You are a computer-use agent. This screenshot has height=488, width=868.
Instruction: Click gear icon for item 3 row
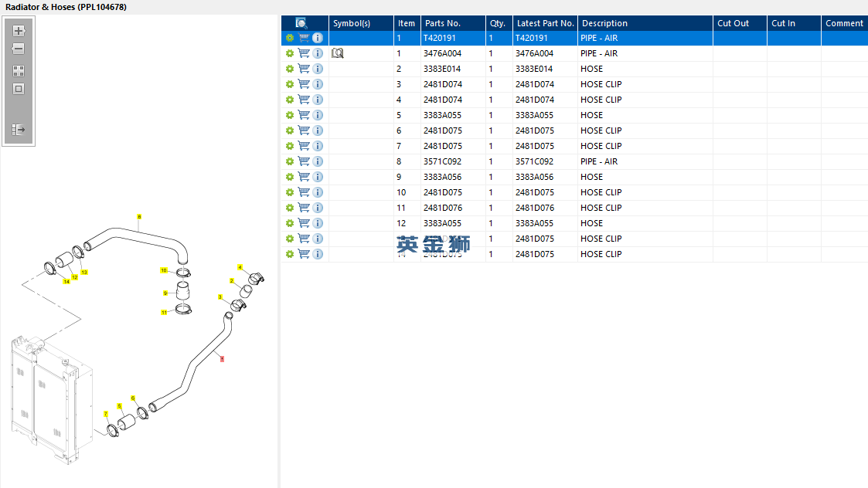[290, 84]
